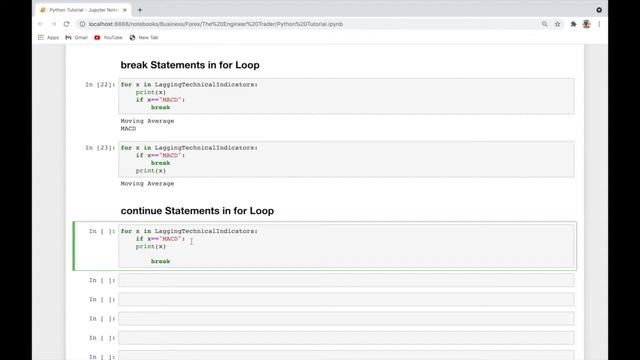Open the YouTube bookmark
This screenshot has width=640, height=360.
click(108, 38)
